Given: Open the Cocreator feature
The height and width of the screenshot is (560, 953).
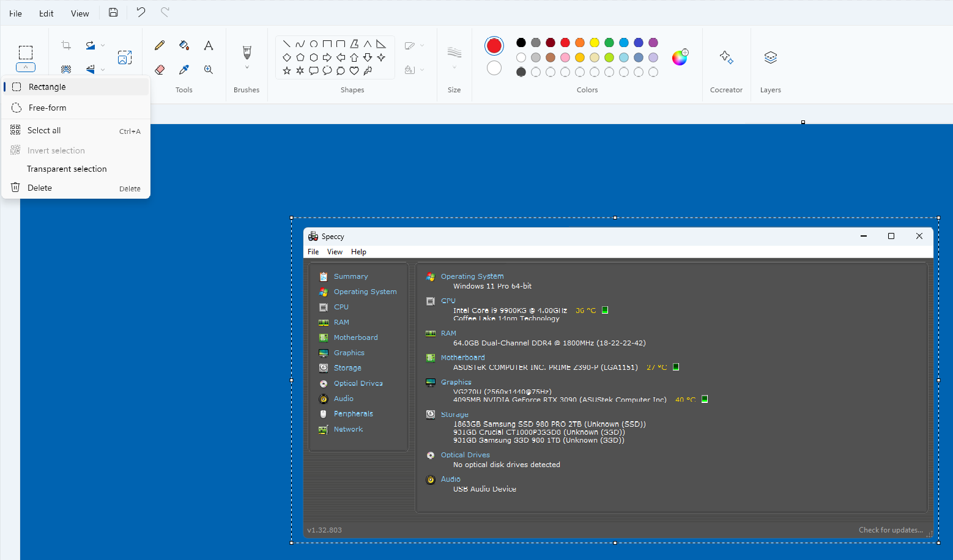Looking at the screenshot, I should pos(726,57).
